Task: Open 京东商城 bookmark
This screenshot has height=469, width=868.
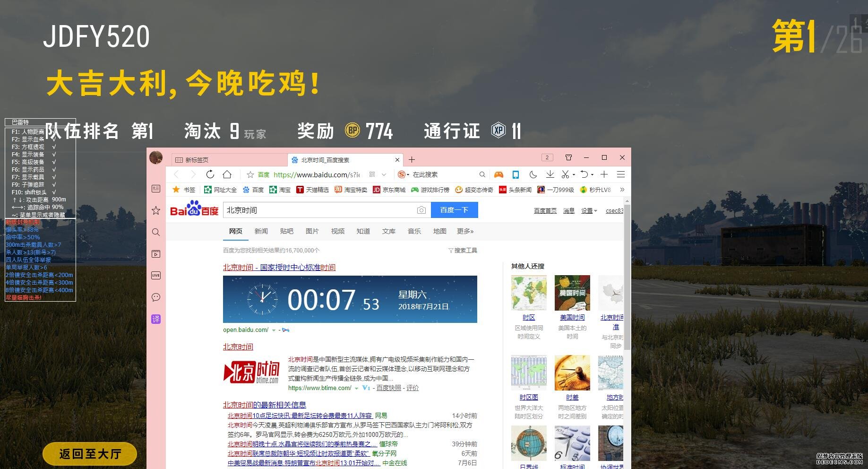Action: (x=389, y=190)
